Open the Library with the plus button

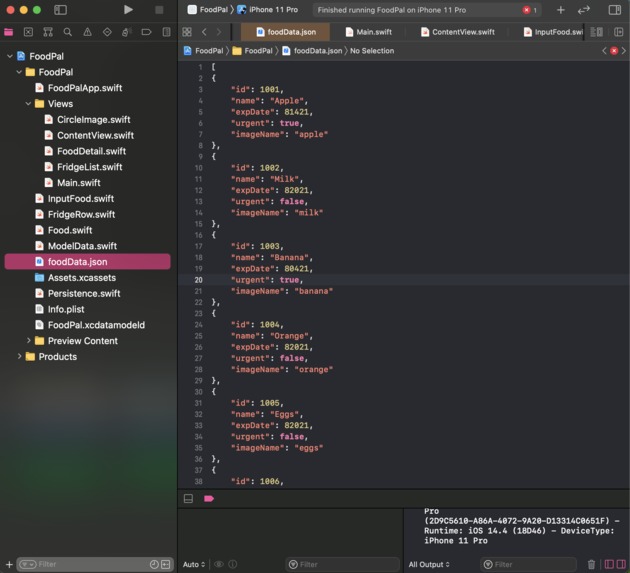coord(560,10)
